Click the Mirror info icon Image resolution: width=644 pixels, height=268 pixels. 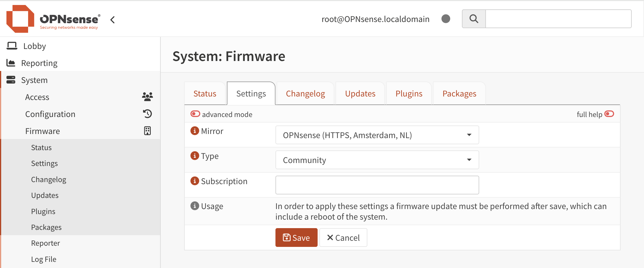point(195,131)
